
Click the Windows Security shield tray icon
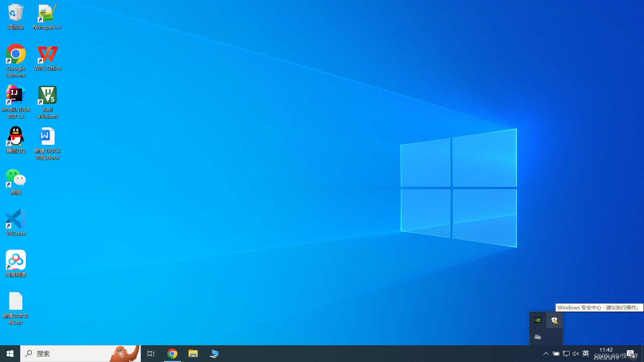click(554, 320)
